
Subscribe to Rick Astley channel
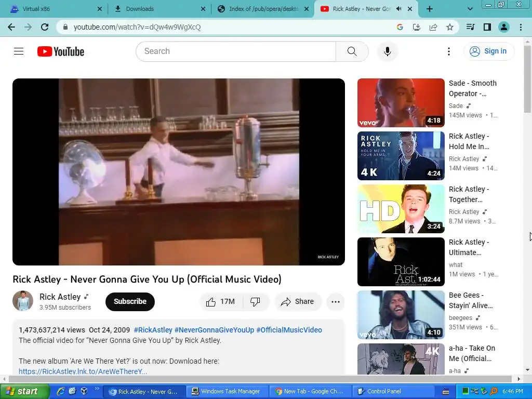[x=130, y=301]
